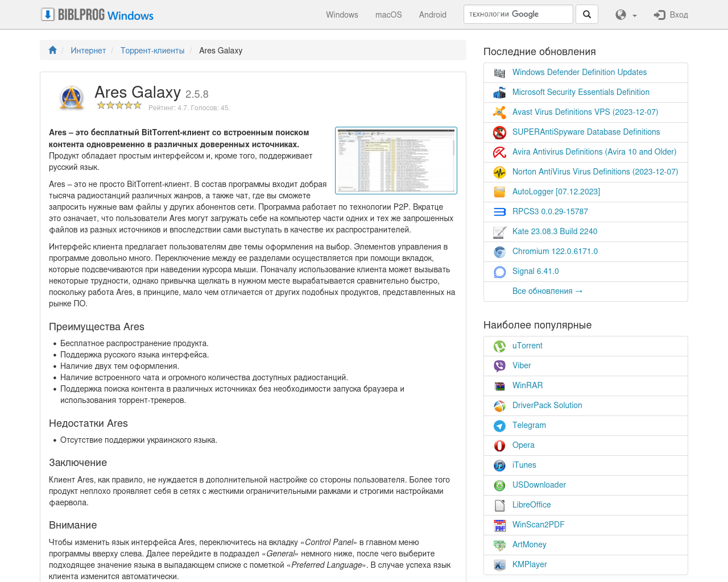Open Viber text link
Screen dimensions: 728x582
522,365
